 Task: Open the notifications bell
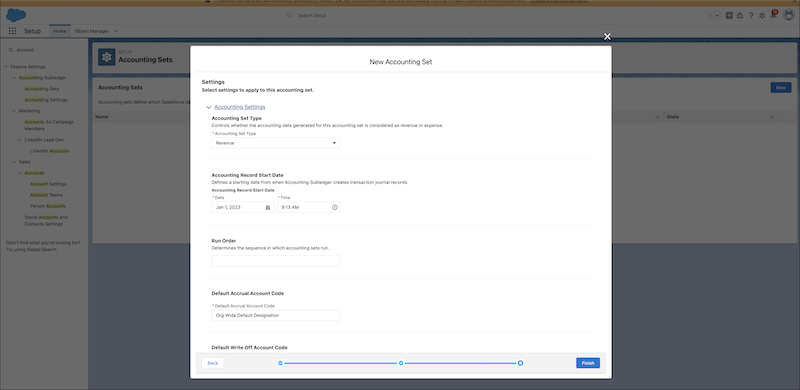(773, 15)
